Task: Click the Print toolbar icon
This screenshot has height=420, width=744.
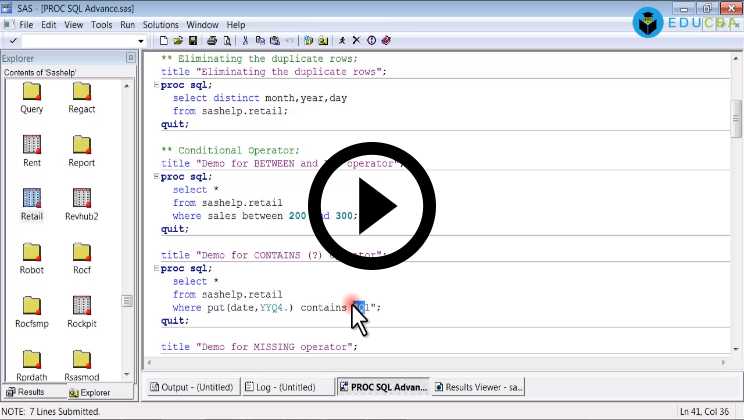Action: tap(211, 41)
